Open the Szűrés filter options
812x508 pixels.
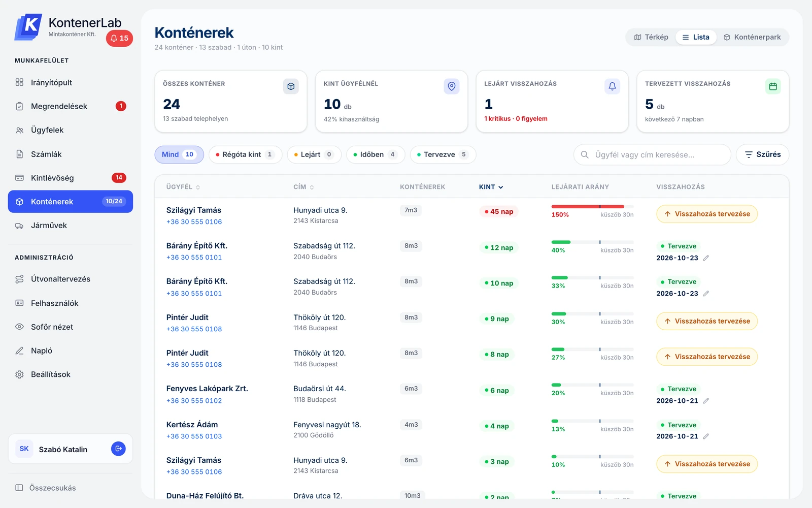tap(762, 154)
